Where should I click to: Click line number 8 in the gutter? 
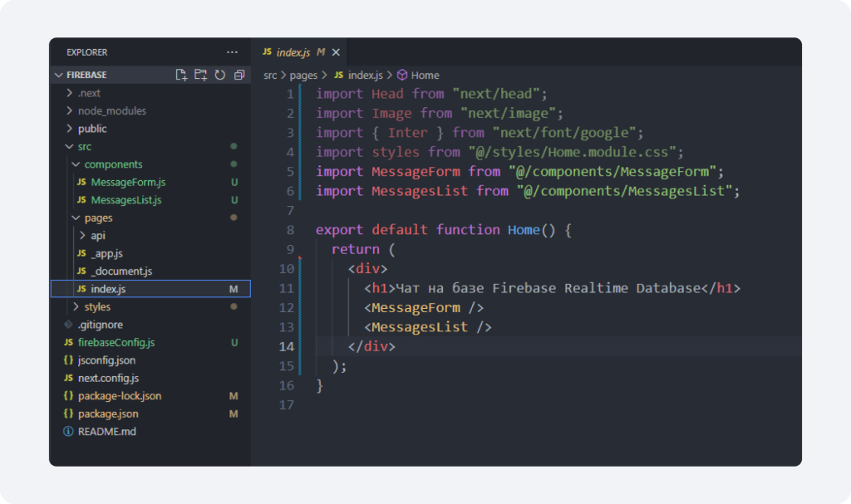coord(290,230)
